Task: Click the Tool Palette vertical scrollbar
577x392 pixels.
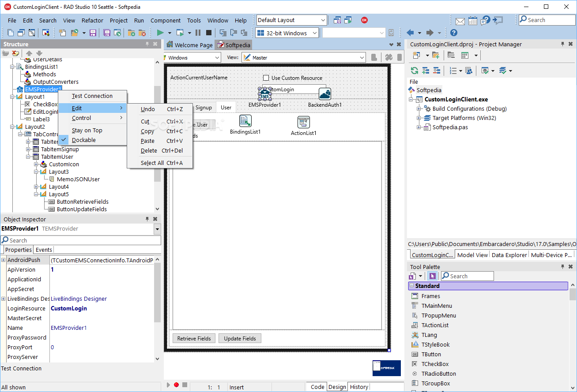Action: (573, 336)
